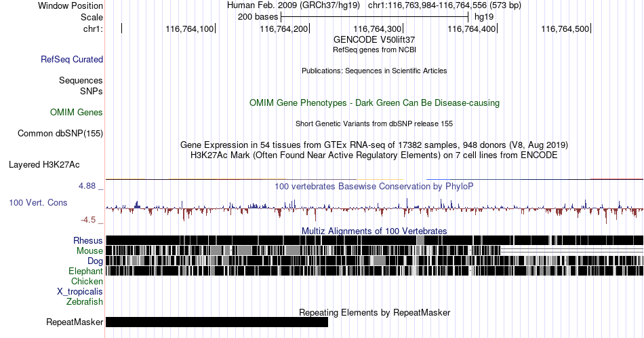Click the Elephant alignment row label
Viewport: 644px width, 338px height.
[85, 271]
